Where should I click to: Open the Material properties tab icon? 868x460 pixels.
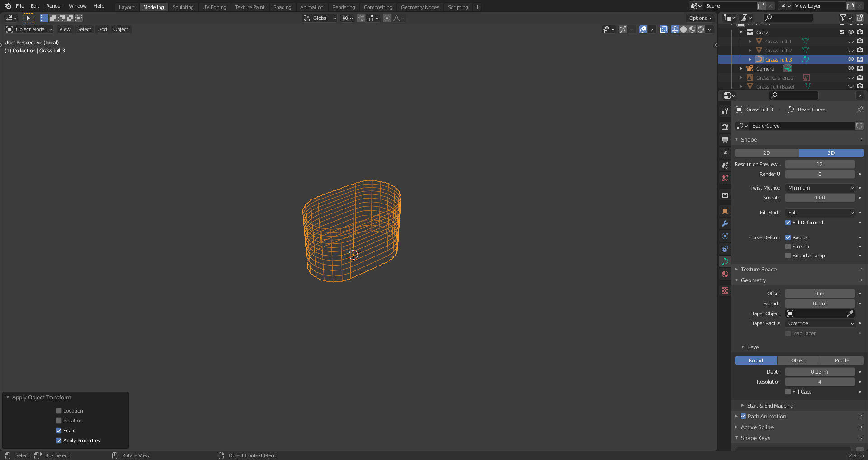click(x=725, y=274)
